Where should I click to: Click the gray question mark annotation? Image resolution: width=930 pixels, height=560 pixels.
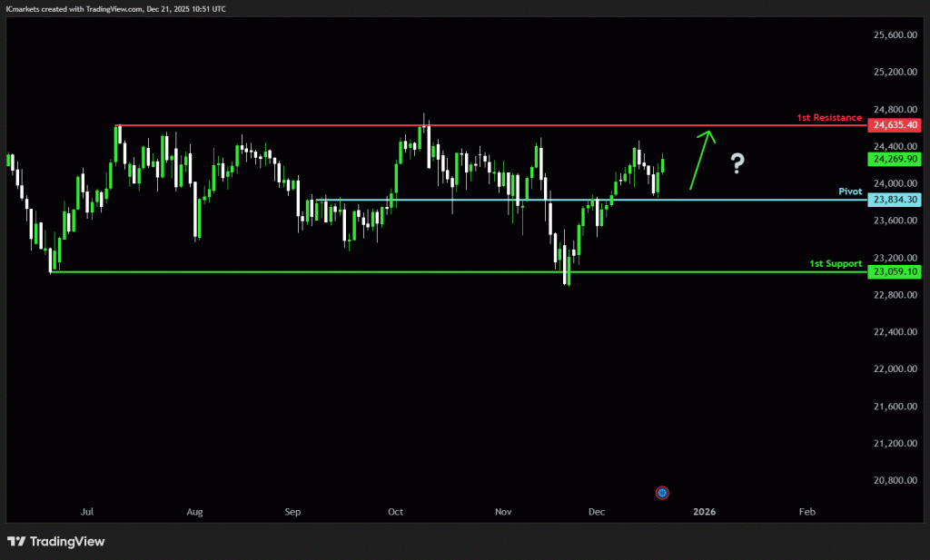click(x=737, y=163)
